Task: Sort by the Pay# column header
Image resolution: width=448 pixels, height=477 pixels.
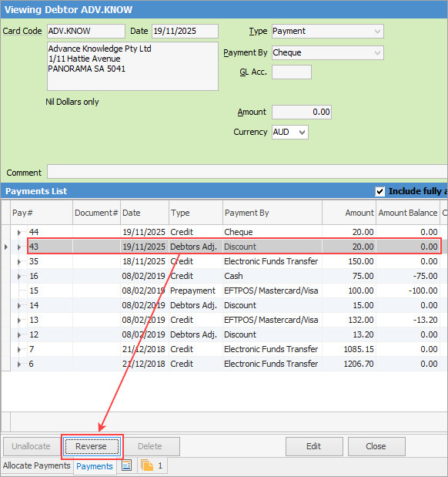Action: (x=42, y=213)
